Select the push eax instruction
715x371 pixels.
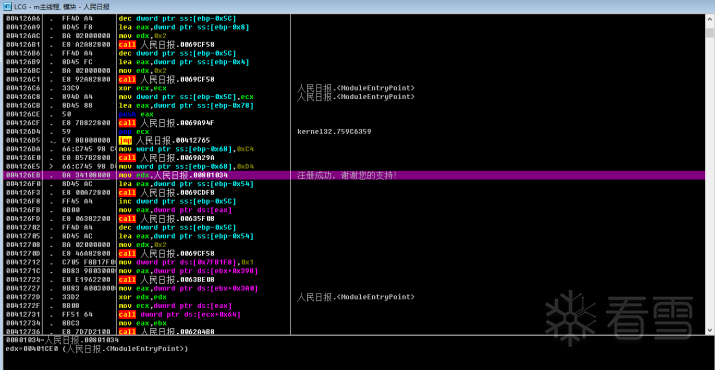(136, 114)
